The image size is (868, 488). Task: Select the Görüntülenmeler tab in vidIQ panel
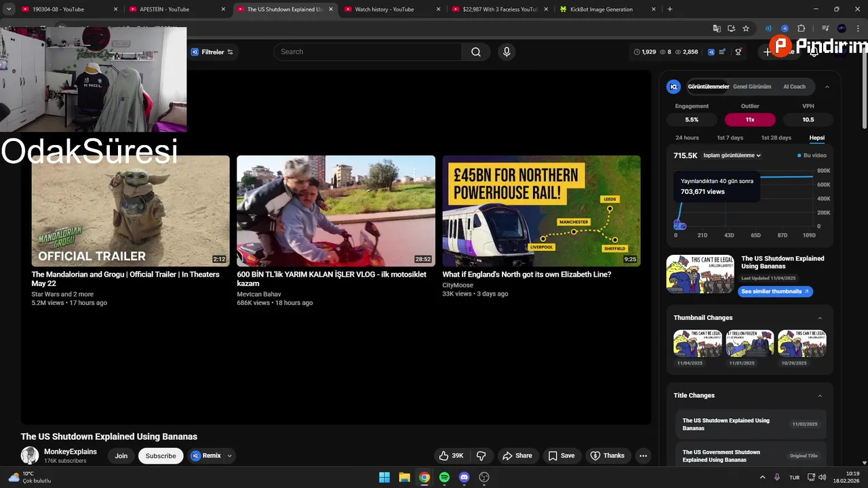708,87
